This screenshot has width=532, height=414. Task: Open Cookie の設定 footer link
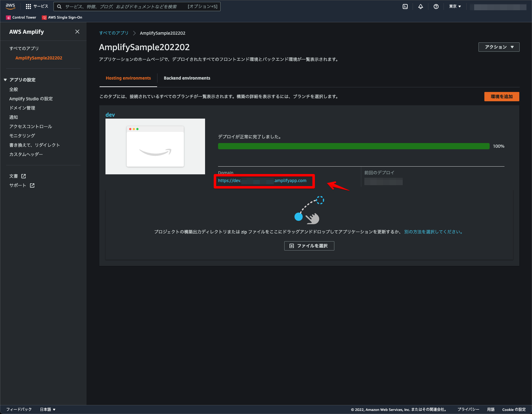click(x=514, y=409)
